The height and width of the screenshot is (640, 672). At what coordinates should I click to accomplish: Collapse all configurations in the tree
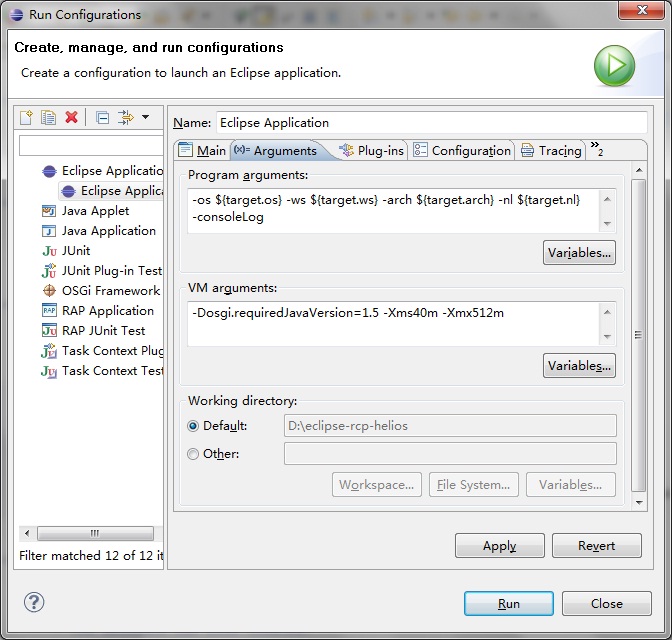pyautogui.click(x=102, y=117)
